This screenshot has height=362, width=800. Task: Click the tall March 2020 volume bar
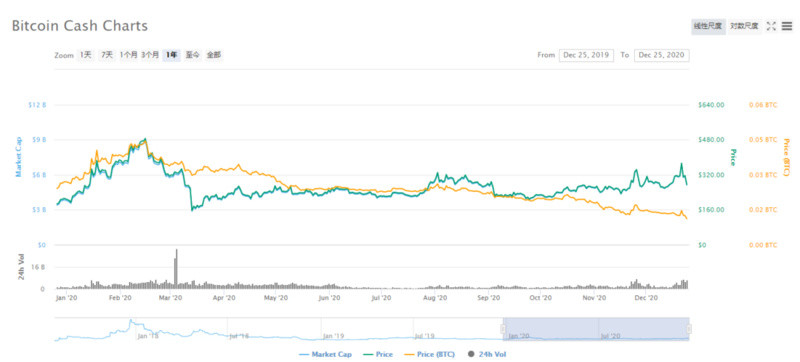point(176,268)
